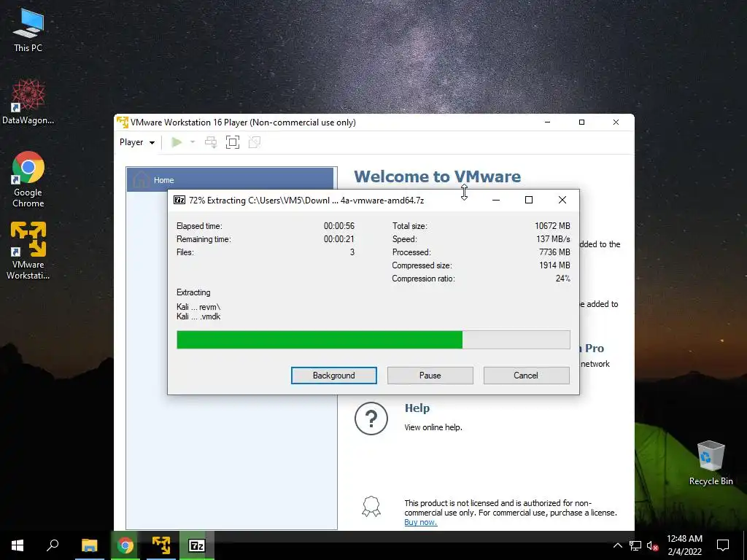747x560 pixels.
Task: Click View online help text
Action: (433, 427)
